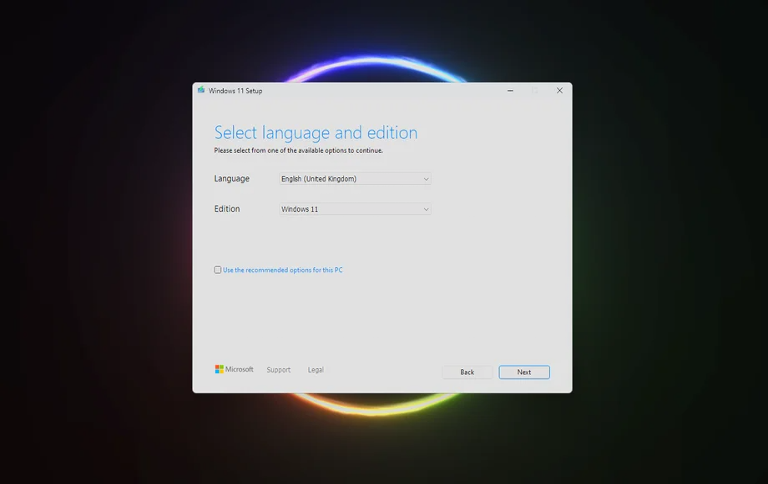This screenshot has height=484, width=768.
Task: Open the Support link
Action: [278, 370]
